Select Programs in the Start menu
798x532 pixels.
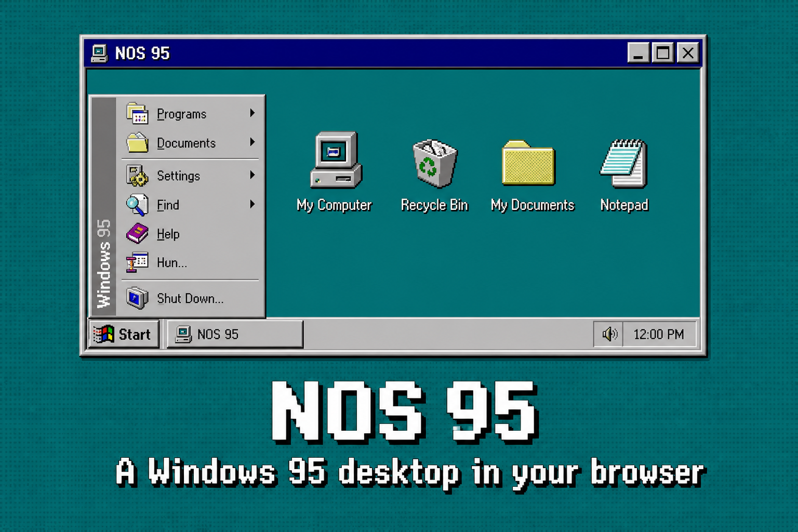190,113
